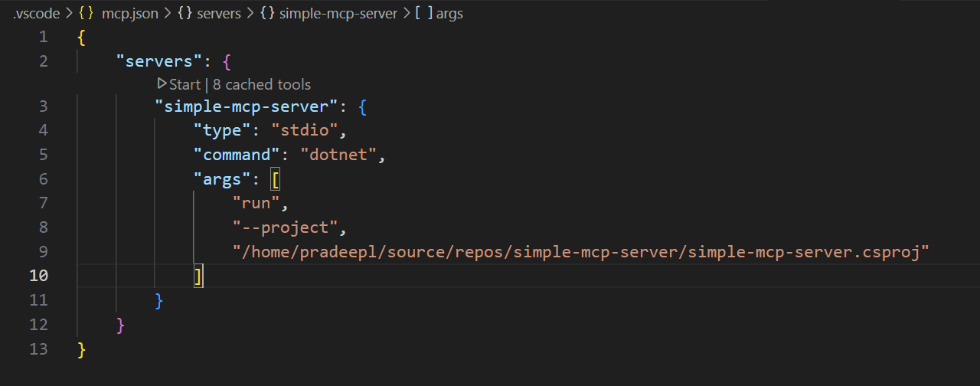Click line number 1 in the gutter
This screenshot has height=386, width=980.
pyautogui.click(x=43, y=37)
